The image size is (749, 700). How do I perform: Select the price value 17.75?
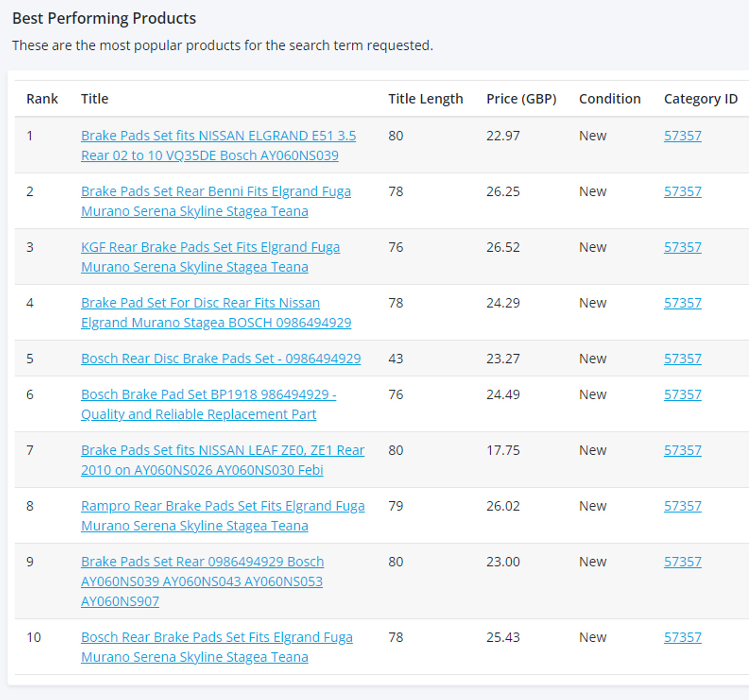503,450
